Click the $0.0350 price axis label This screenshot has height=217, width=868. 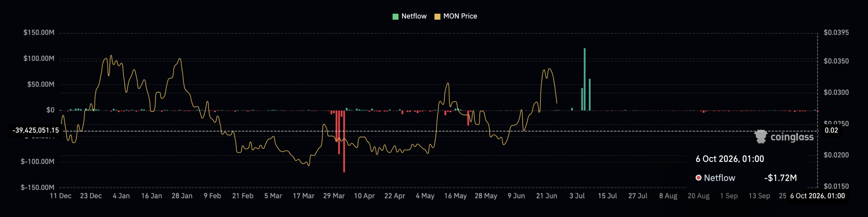[836, 61]
